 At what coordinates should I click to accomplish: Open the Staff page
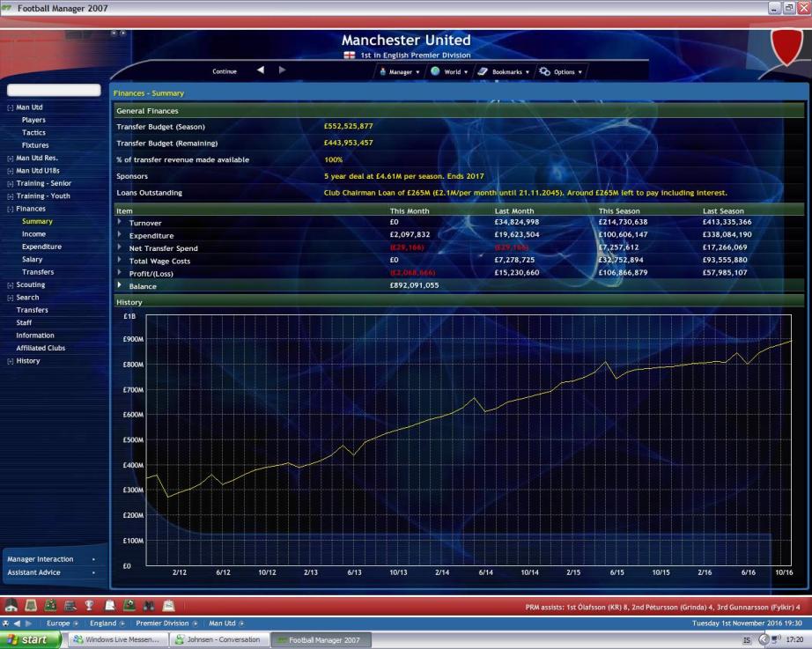pyautogui.click(x=24, y=322)
